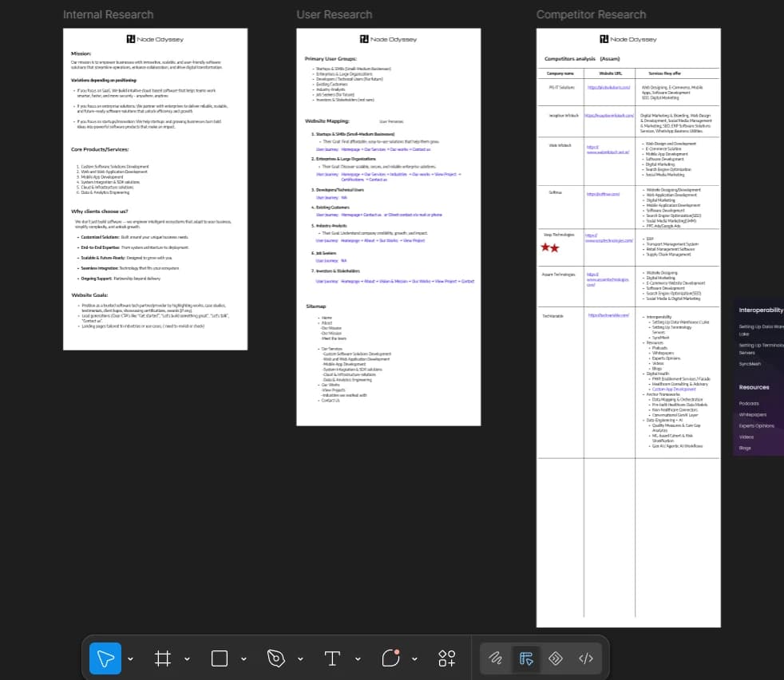This screenshot has height=680, width=784.
Task: Click the Services they offer column header
Action: click(x=664, y=73)
